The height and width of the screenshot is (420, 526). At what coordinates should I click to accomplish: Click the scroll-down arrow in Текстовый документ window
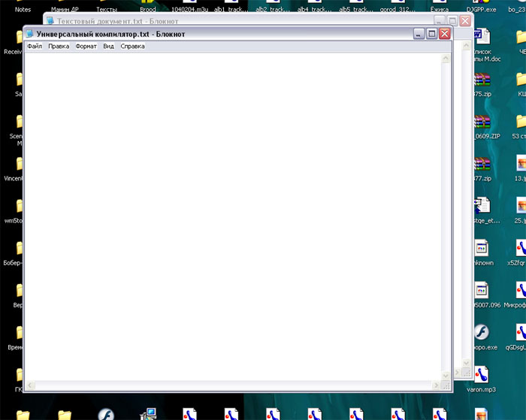pos(467,363)
